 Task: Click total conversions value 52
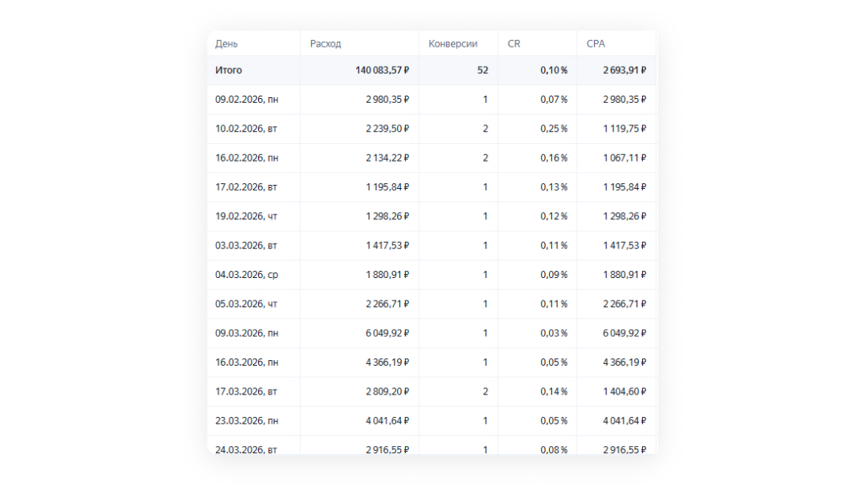click(483, 70)
